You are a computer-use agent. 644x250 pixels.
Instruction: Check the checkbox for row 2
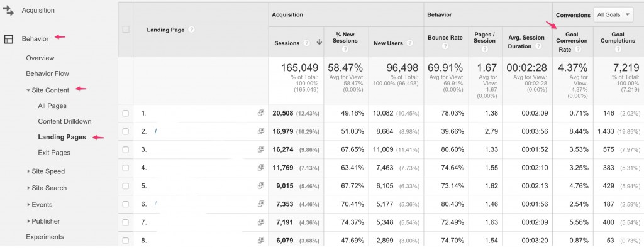[126, 131]
